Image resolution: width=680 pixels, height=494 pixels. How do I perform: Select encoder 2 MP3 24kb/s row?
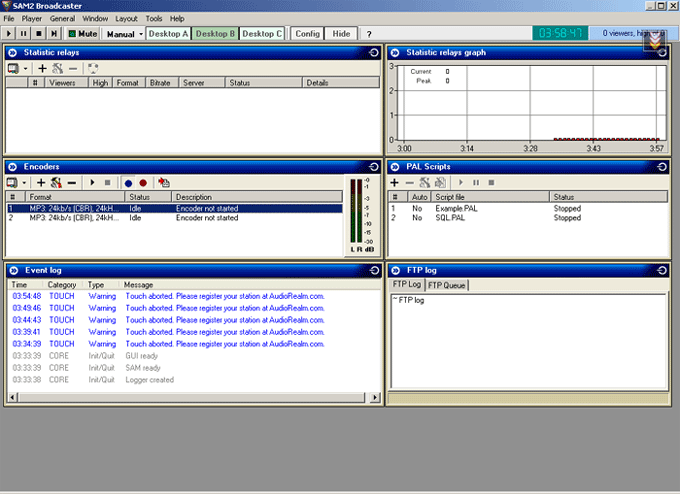175,218
